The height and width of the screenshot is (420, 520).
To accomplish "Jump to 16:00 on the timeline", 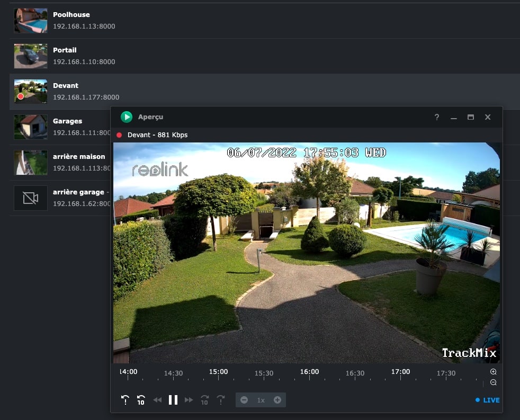I will click(x=309, y=372).
